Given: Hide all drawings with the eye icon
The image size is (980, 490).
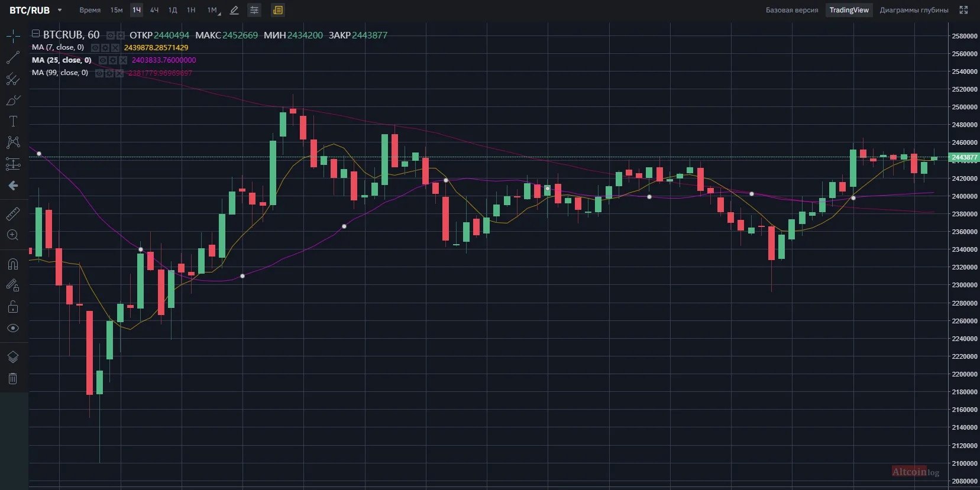Looking at the screenshot, I should point(13,328).
